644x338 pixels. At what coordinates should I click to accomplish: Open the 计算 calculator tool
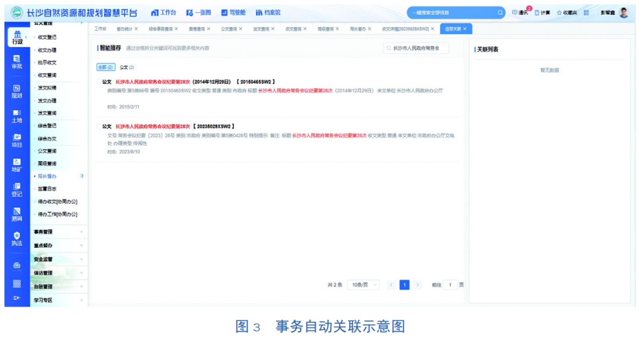coord(542,13)
